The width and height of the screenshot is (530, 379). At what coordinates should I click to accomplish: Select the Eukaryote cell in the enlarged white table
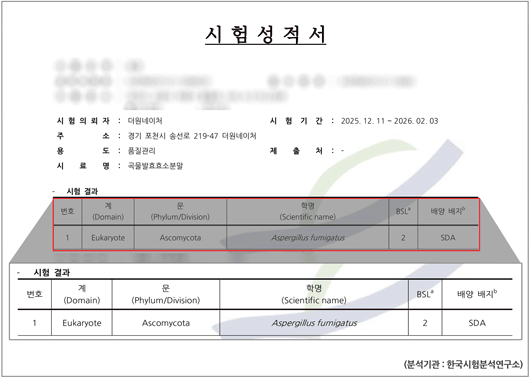pyautogui.click(x=82, y=323)
